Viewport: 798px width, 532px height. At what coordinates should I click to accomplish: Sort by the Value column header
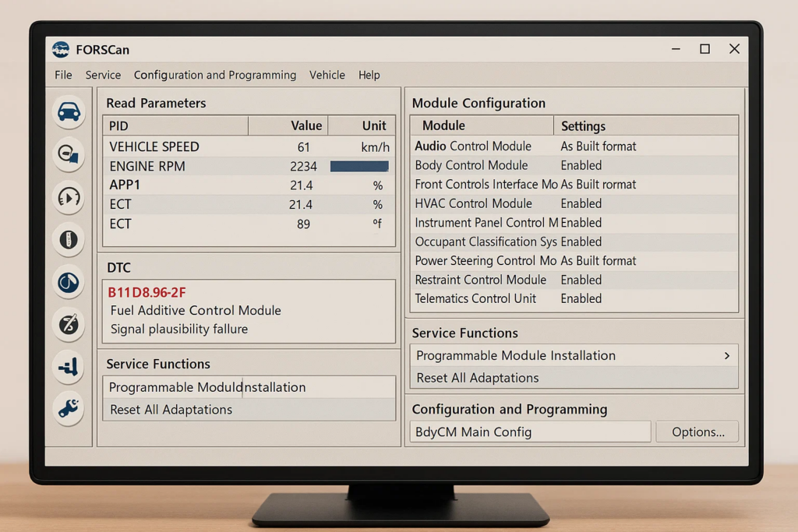288,125
